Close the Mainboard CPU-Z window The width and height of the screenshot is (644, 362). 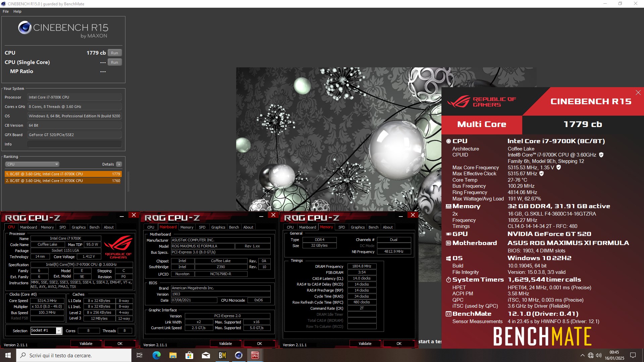[x=273, y=215]
